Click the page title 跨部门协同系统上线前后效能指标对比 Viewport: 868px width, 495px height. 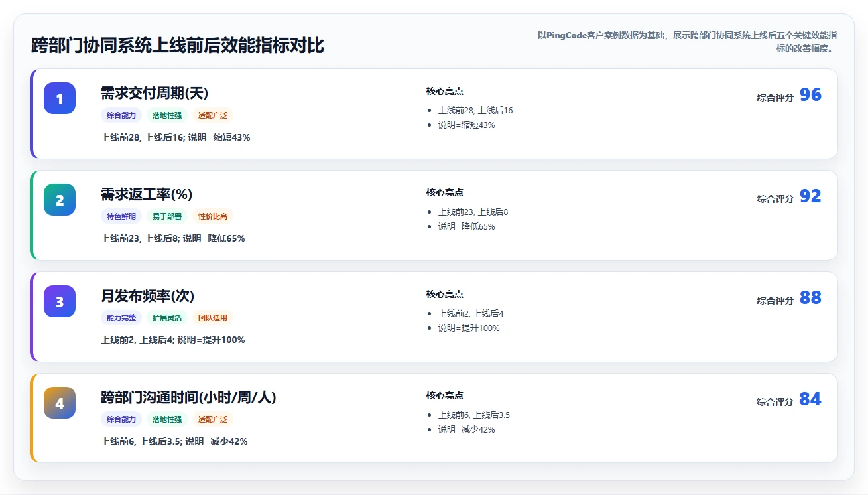(x=178, y=46)
